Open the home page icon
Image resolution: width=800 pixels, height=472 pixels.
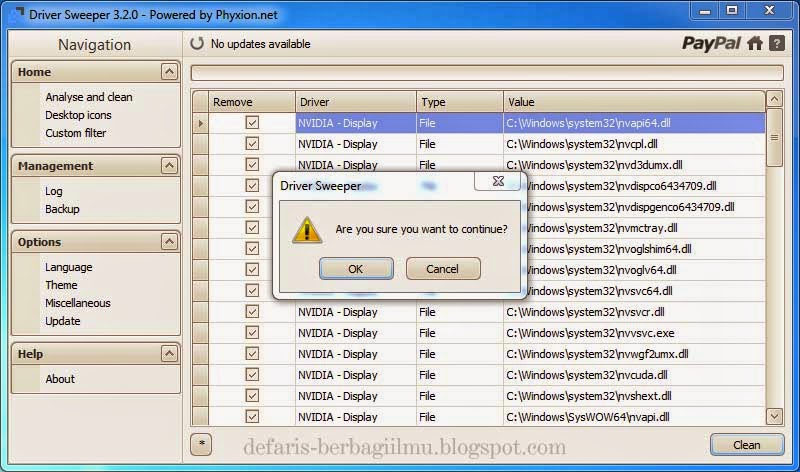coord(755,43)
